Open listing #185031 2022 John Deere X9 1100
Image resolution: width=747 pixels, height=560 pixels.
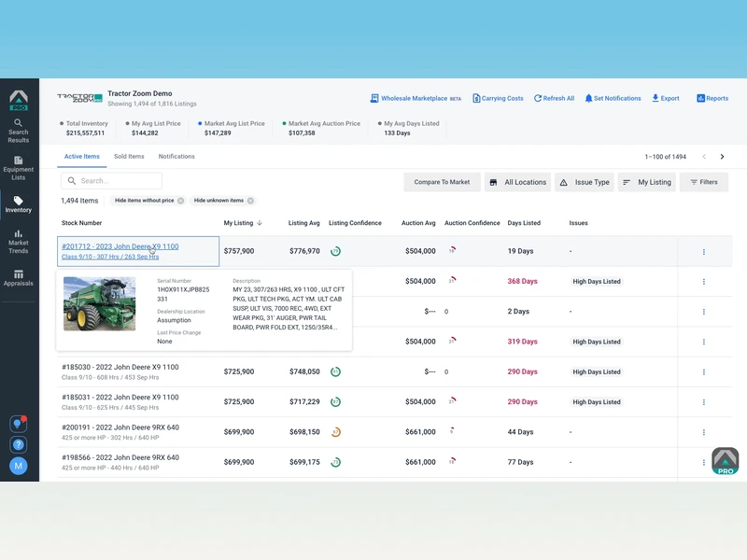click(x=120, y=398)
